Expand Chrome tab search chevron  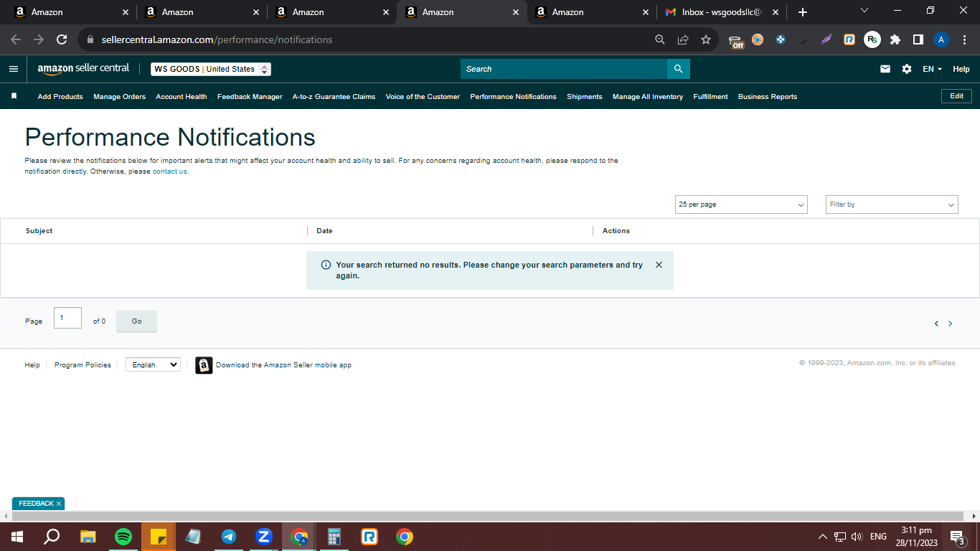864,10
